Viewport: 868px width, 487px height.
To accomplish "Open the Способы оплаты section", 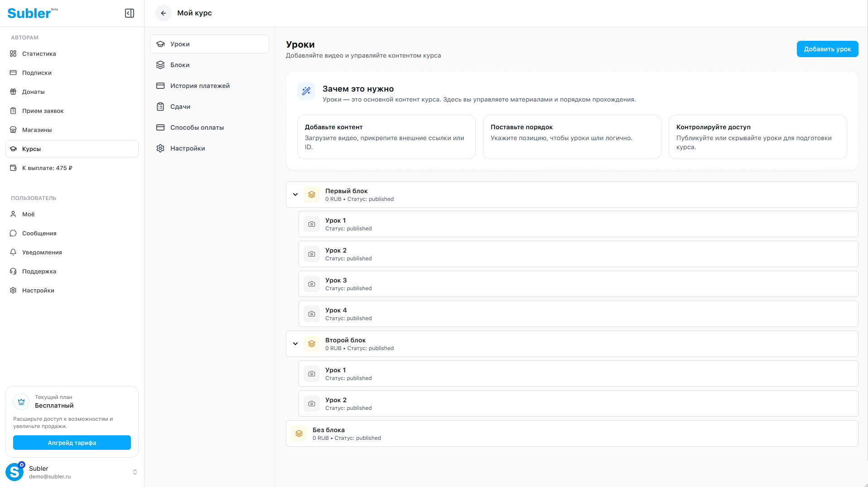I will 197,127.
